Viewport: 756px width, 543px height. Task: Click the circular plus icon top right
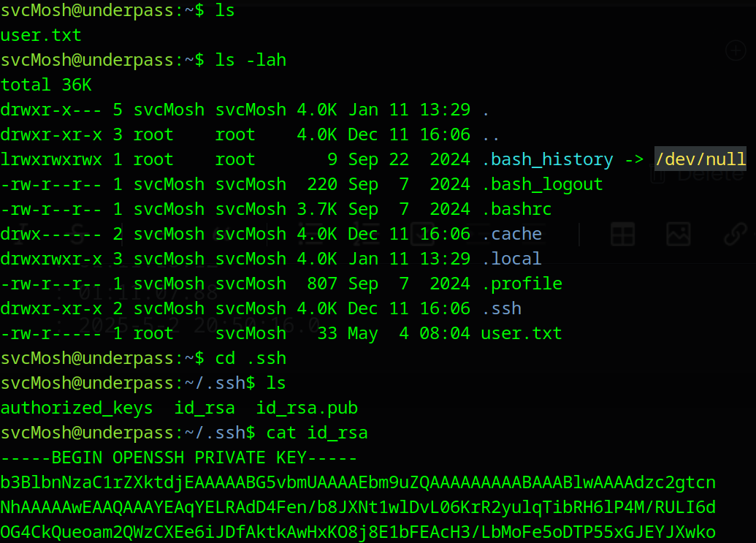[736, 50]
